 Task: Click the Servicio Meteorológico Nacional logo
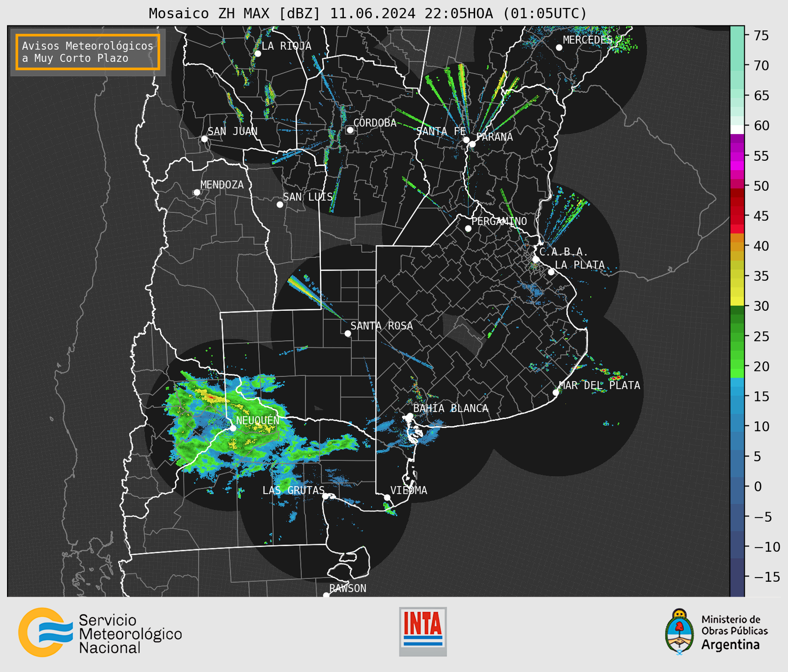click(100, 632)
